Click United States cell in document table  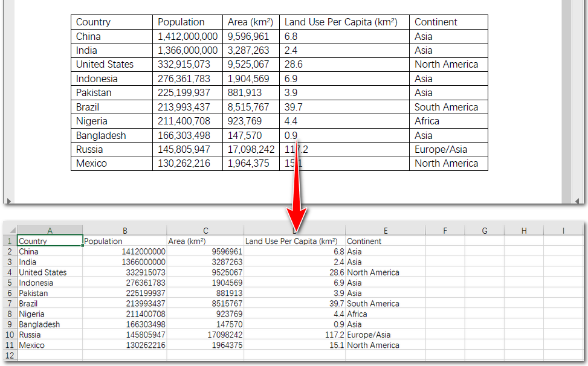tap(111, 65)
